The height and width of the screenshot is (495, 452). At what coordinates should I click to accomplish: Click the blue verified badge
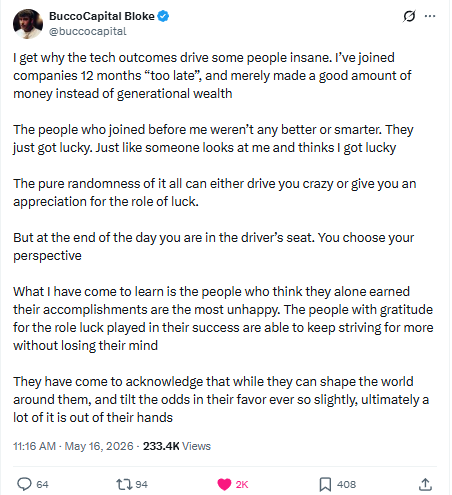tap(163, 16)
